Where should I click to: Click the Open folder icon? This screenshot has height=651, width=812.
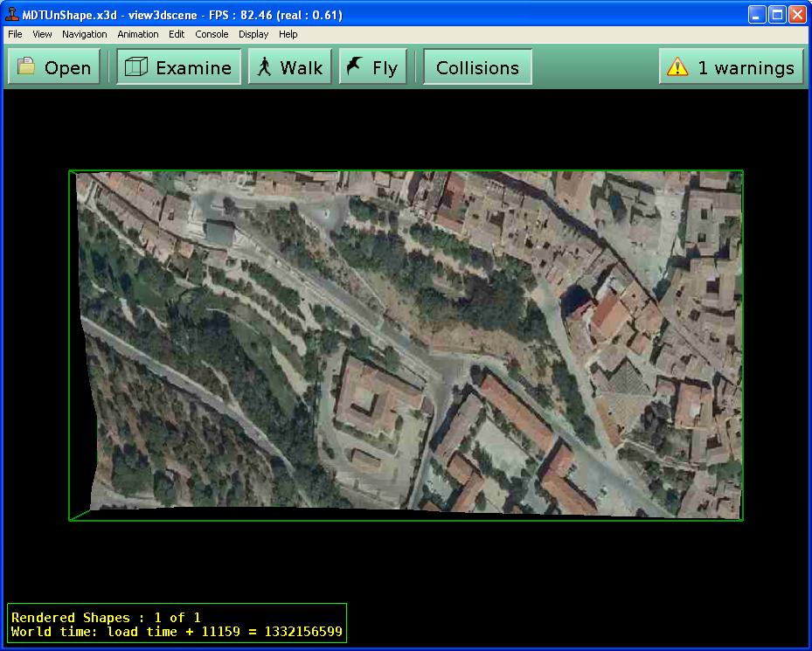[x=27, y=67]
